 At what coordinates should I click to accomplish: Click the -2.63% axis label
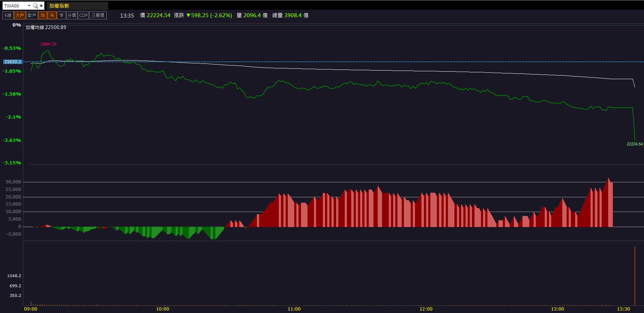pos(12,140)
